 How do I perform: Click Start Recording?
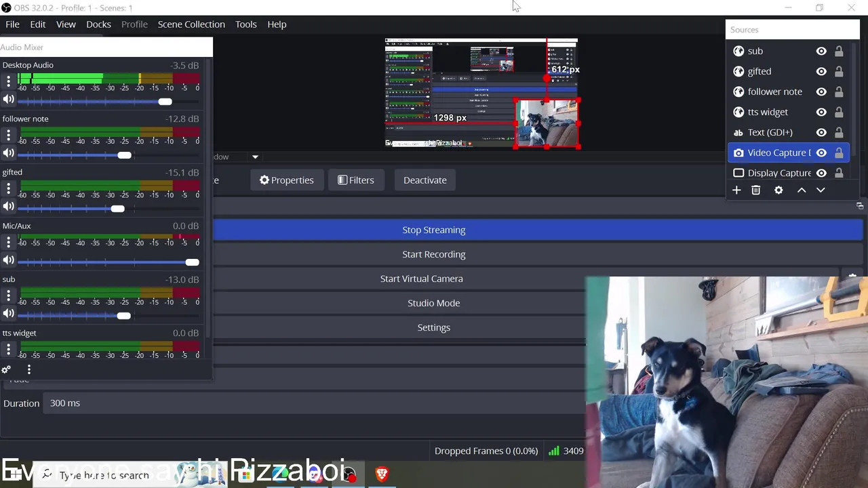click(434, 254)
